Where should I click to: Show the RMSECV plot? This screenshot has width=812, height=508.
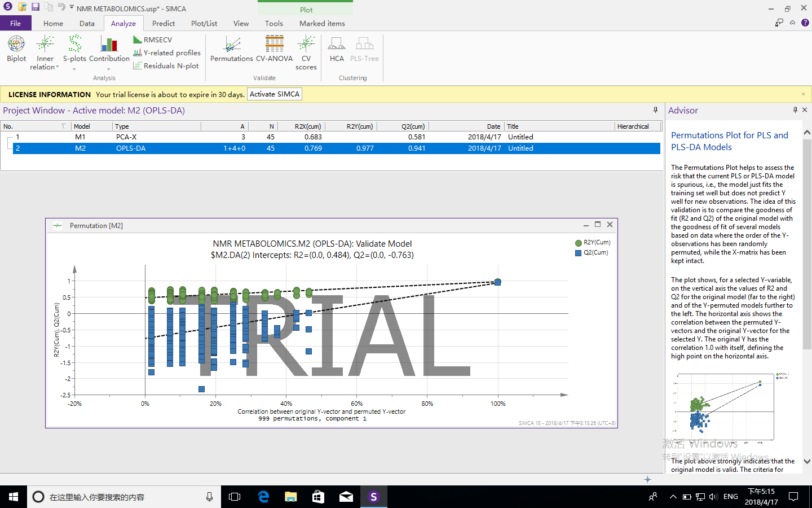click(152, 40)
